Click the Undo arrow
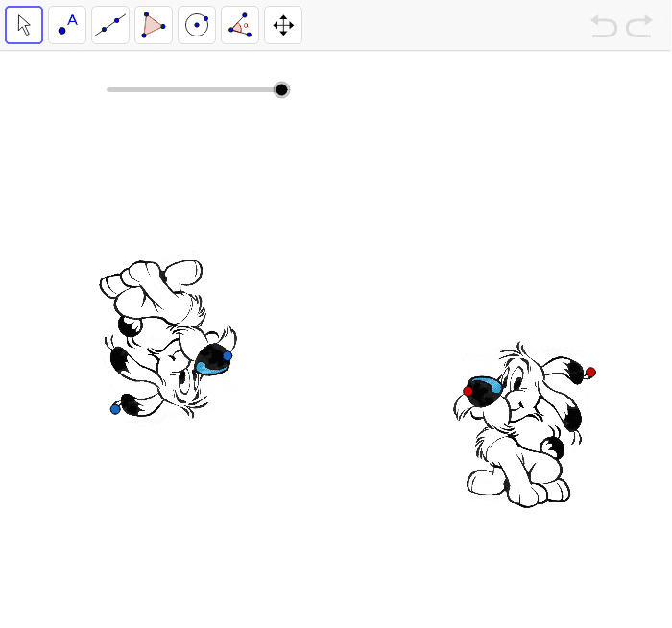Viewport: 672px width, 628px height. 604,26
